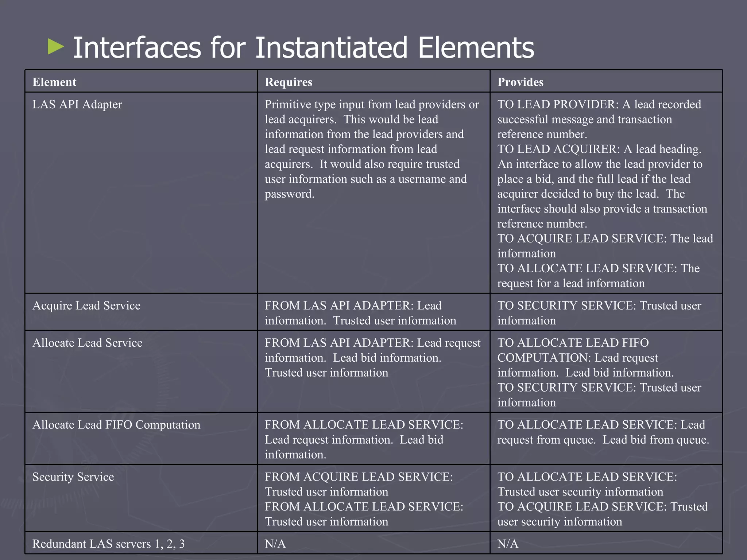Click 'TO ALLOCATE LEAD FIFO COMPUTATION' cell

pyautogui.click(x=606, y=372)
